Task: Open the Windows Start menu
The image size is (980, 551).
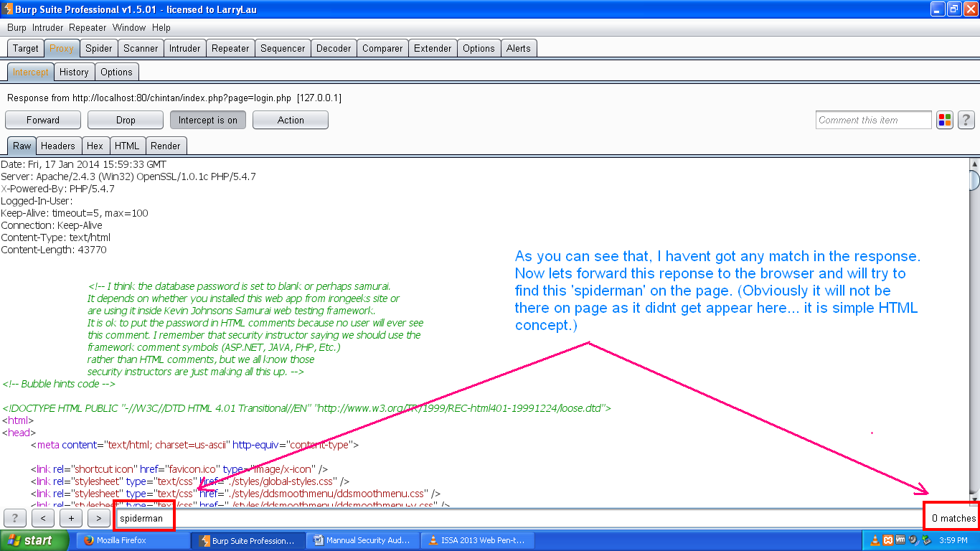Action: point(34,540)
